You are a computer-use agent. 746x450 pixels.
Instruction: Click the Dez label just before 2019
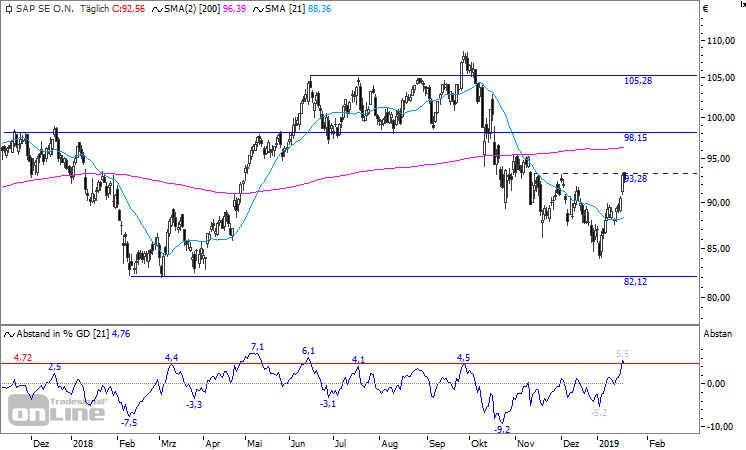tap(571, 443)
